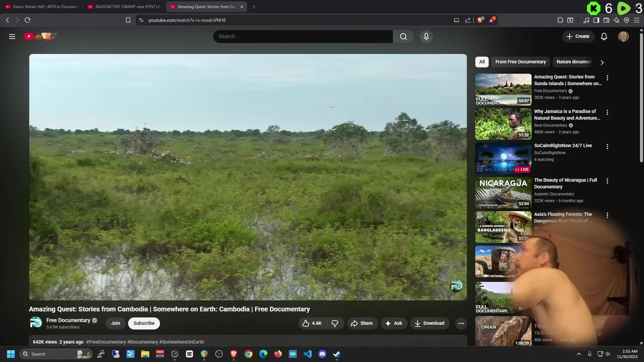Open browser main hamburger menu
The width and height of the screenshot is (644, 362).
coord(636,20)
